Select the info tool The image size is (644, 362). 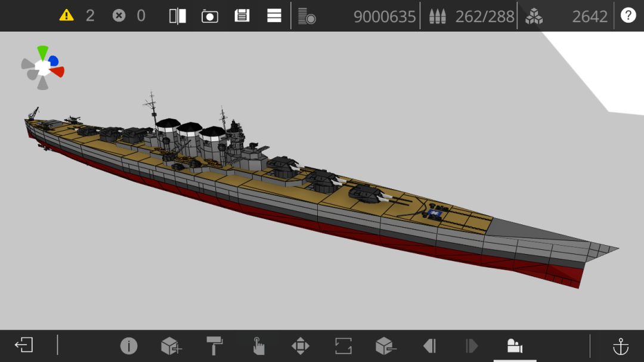click(x=129, y=346)
